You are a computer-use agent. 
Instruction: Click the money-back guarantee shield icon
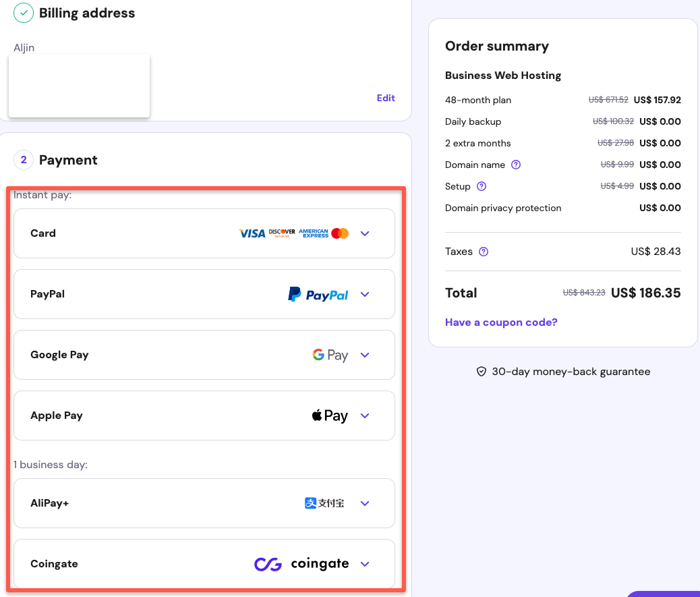[x=481, y=371]
